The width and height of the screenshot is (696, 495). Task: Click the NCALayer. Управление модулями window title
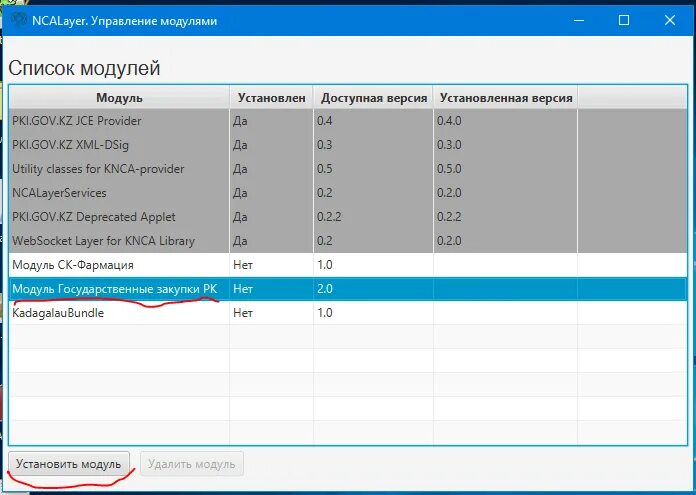pos(124,21)
